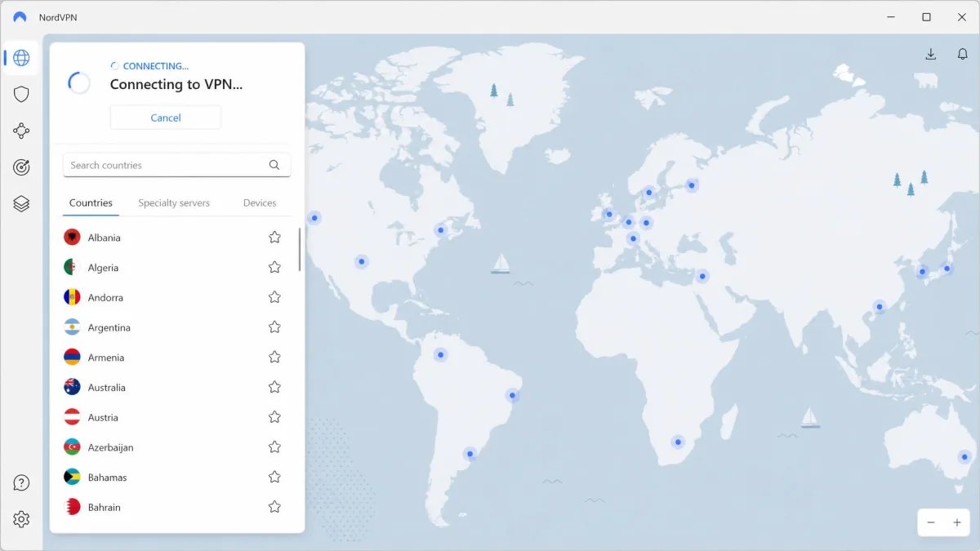Image resolution: width=980 pixels, height=551 pixels.
Task: Click the Search countries field
Action: click(176, 165)
